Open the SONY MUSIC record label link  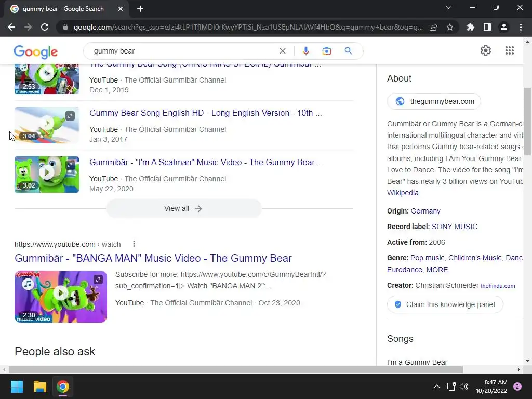[x=454, y=227]
